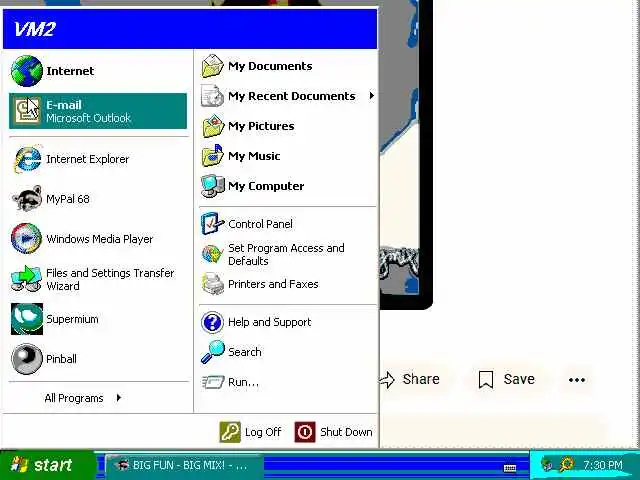Viewport: 640px width, 480px height.
Task: Click the first system tray icon
Action: [x=547, y=464]
